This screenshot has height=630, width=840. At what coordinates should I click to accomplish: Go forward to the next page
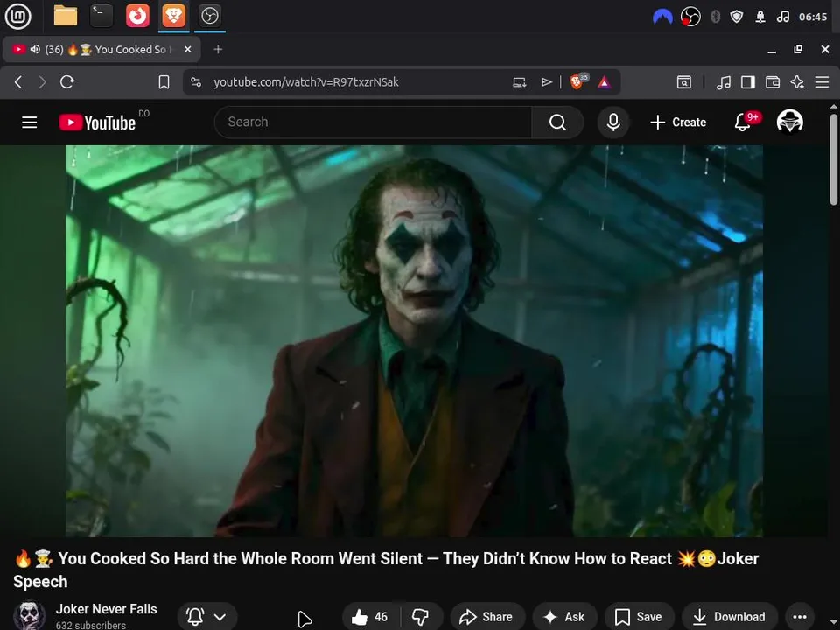coord(42,82)
